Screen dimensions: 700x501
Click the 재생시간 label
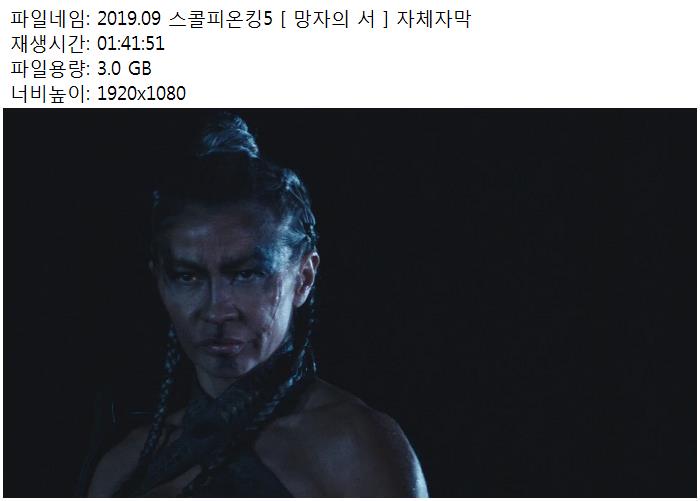(x=50, y=44)
